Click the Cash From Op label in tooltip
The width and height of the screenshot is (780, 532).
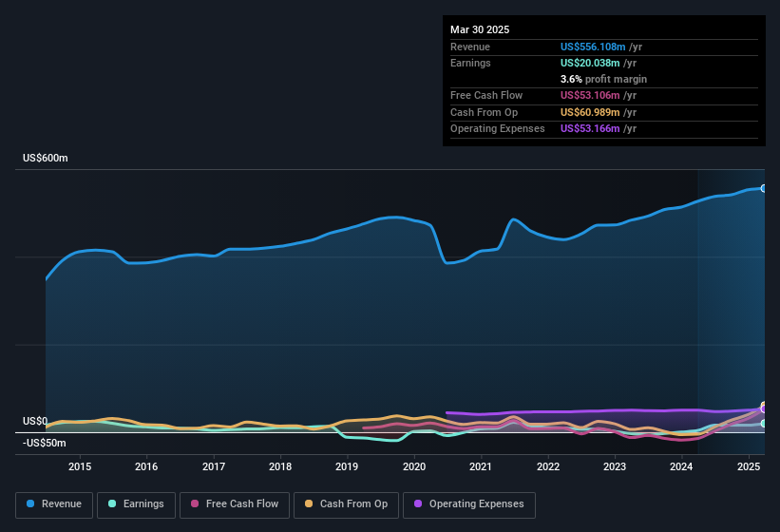484,112
